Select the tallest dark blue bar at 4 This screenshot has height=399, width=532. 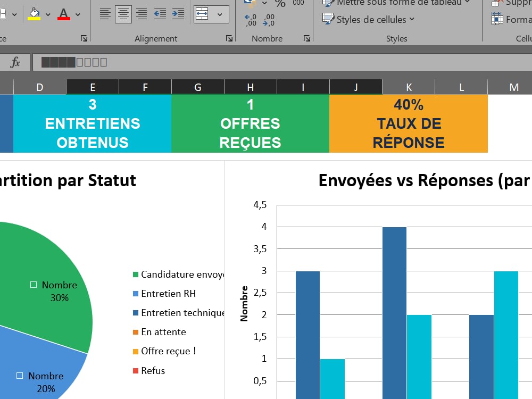[394, 313]
